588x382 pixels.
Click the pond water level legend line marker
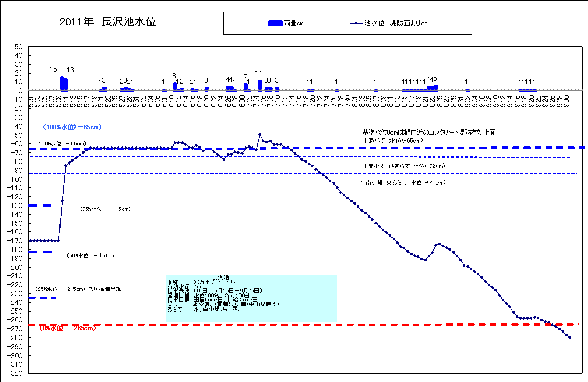pos(357,23)
